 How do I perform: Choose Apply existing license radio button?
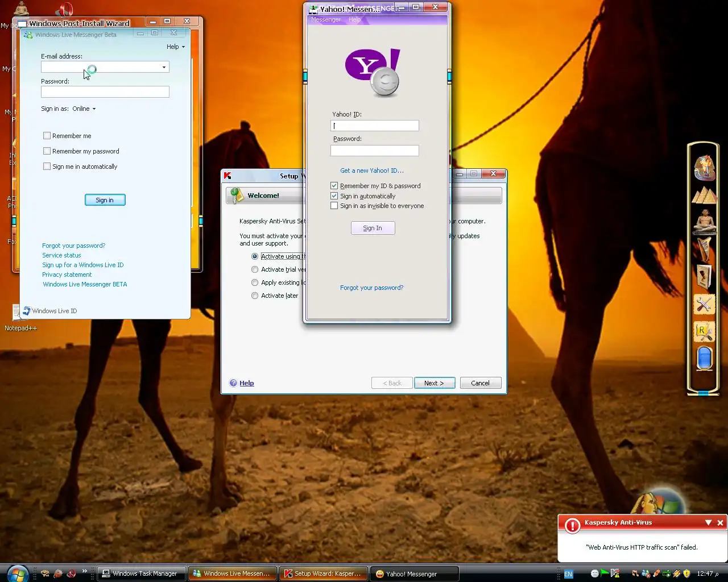[x=255, y=282]
